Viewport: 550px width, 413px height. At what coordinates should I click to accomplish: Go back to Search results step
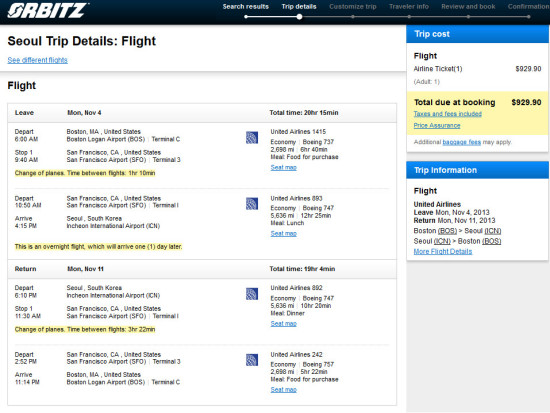click(246, 7)
